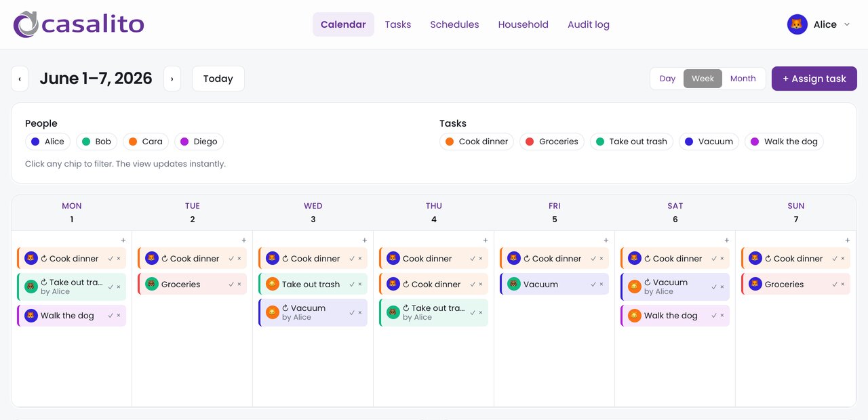Open Tuesday Groceries task card
The image size is (868, 420).
(x=193, y=285)
